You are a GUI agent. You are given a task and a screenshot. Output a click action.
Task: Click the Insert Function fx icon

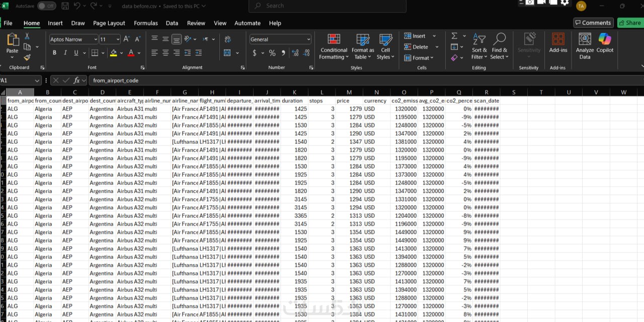click(x=76, y=80)
